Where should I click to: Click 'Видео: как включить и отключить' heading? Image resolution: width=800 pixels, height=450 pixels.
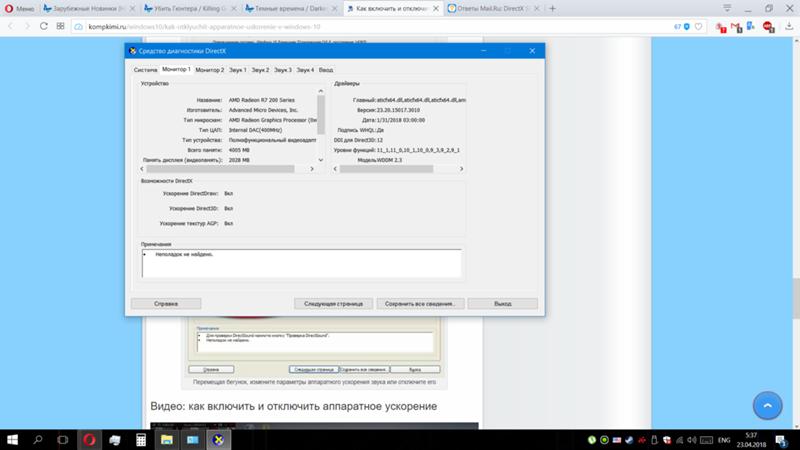click(x=293, y=406)
